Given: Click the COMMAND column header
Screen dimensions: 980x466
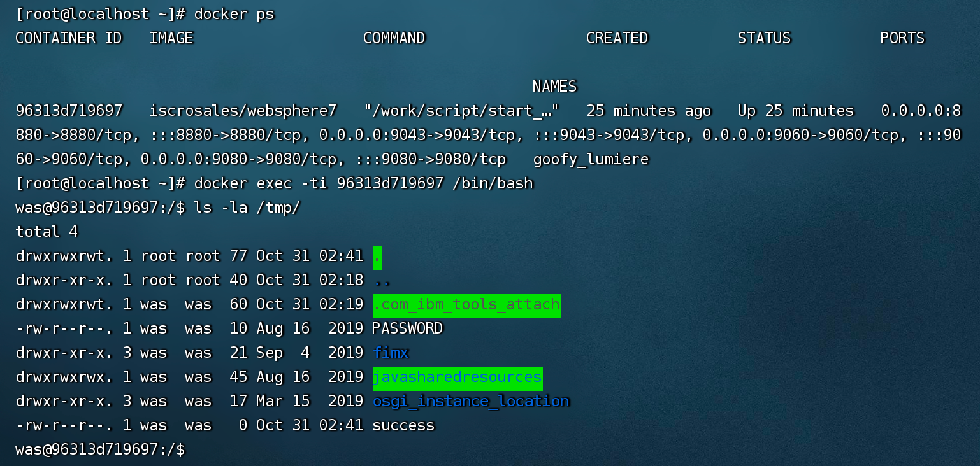Looking at the screenshot, I should click(394, 38).
